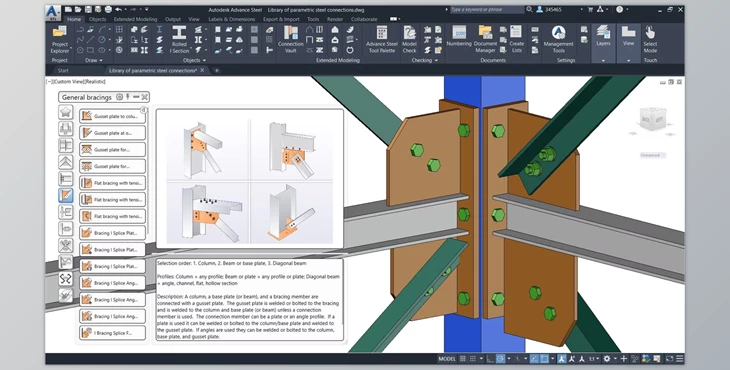Click the shopping cart icon in title bar
The height and width of the screenshot is (370, 730).
point(590,9)
